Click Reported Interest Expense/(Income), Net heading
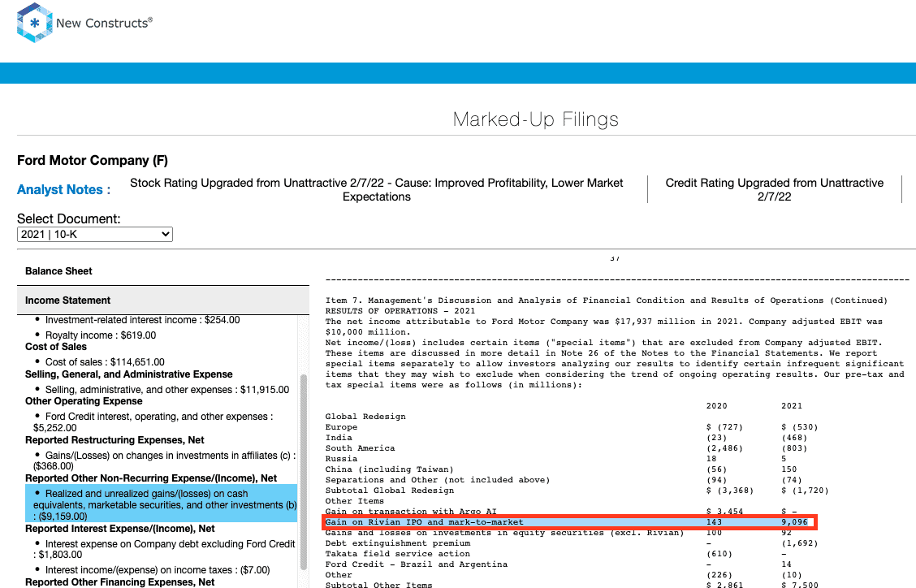This screenshot has height=588, width=916. tap(119, 529)
